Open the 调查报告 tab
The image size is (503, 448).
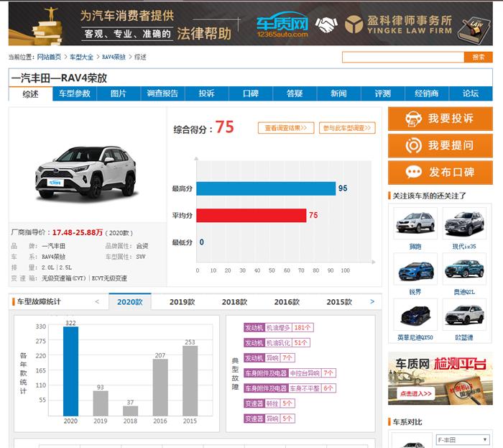point(162,93)
